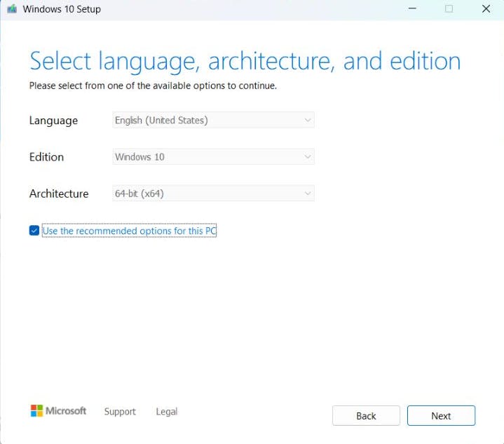Click the Microsoft wordmark text
This screenshot has height=444, width=504.
(66, 410)
